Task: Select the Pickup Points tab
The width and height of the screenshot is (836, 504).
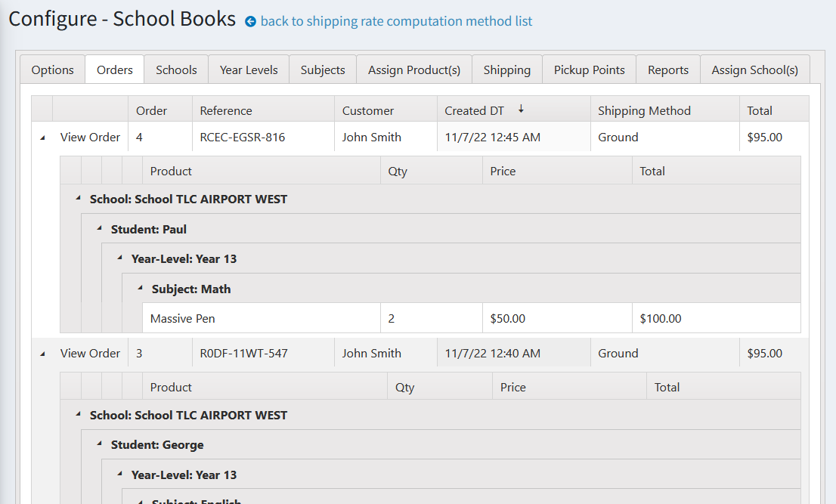Action: tap(589, 70)
